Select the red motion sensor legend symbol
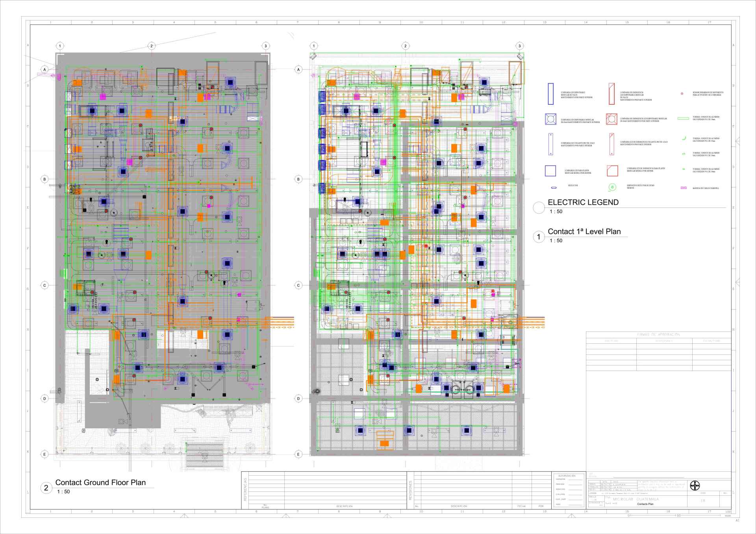756x534 pixels. [682, 94]
